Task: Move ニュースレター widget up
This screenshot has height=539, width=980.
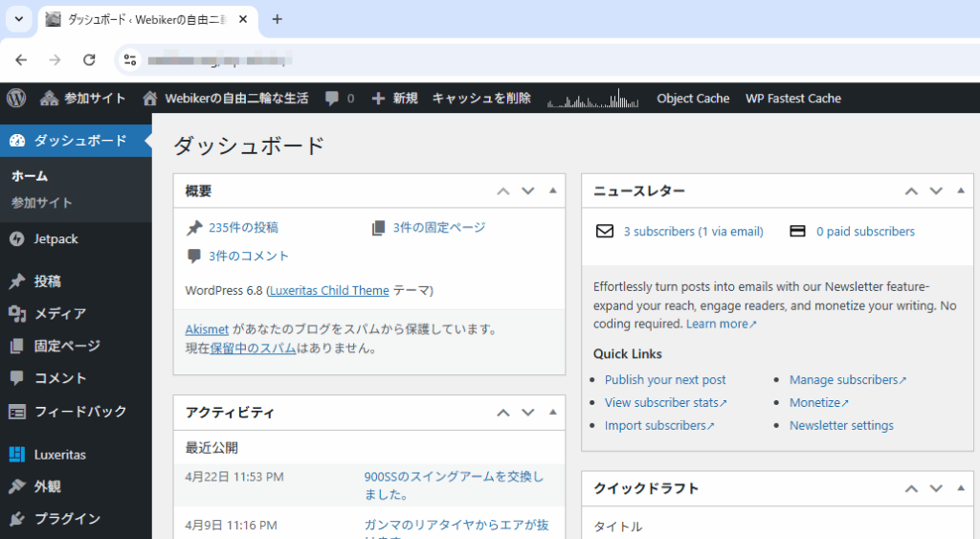Action: coord(911,191)
